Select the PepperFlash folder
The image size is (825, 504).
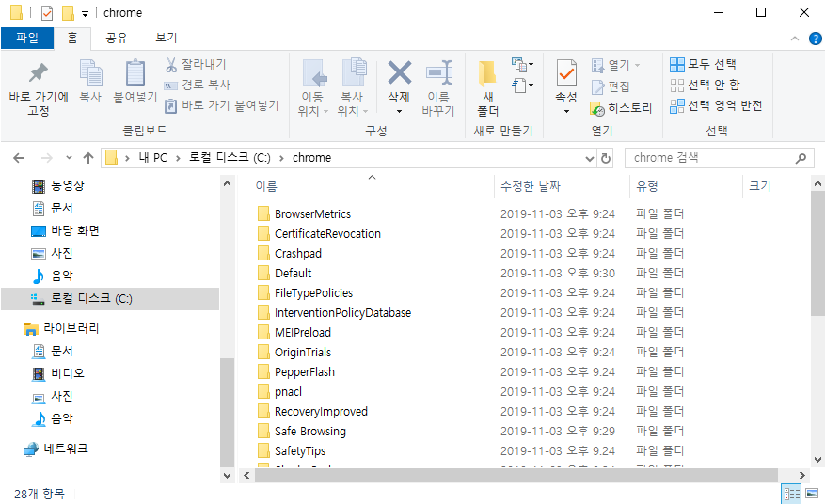[305, 372]
